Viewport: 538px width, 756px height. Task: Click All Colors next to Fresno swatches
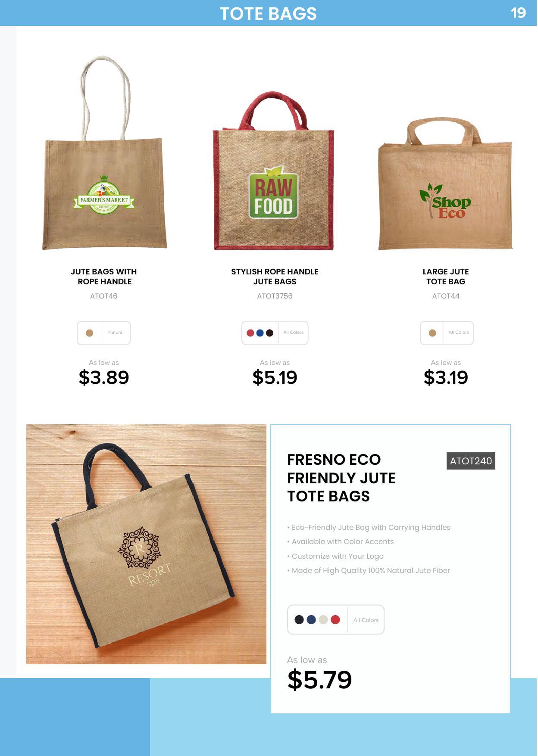click(366, 620)
